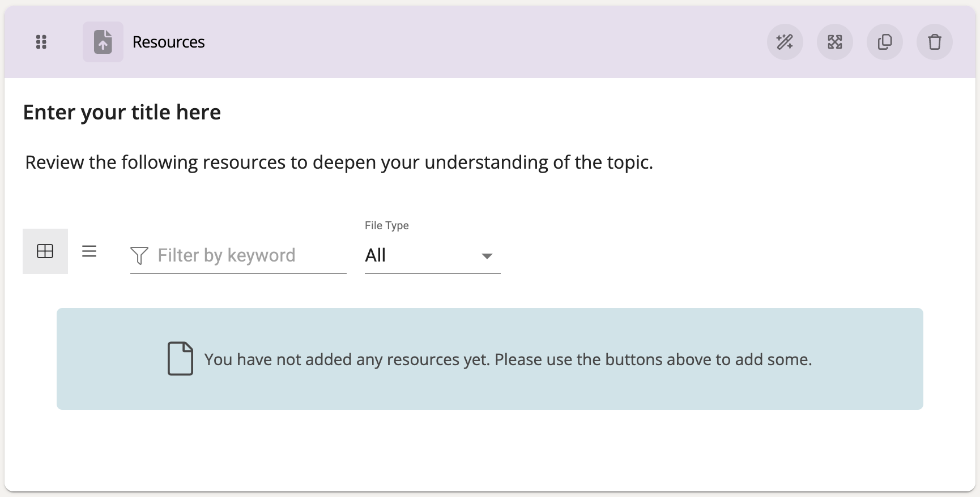
Task: Click the empty-state document icon
Action: point(180,359)
